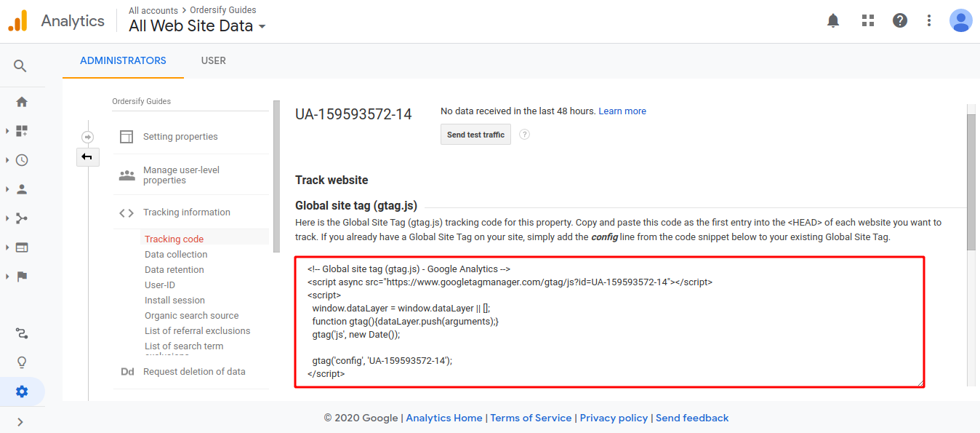Follow the Learn more link

pyautogui.click(x=622, y=111)
